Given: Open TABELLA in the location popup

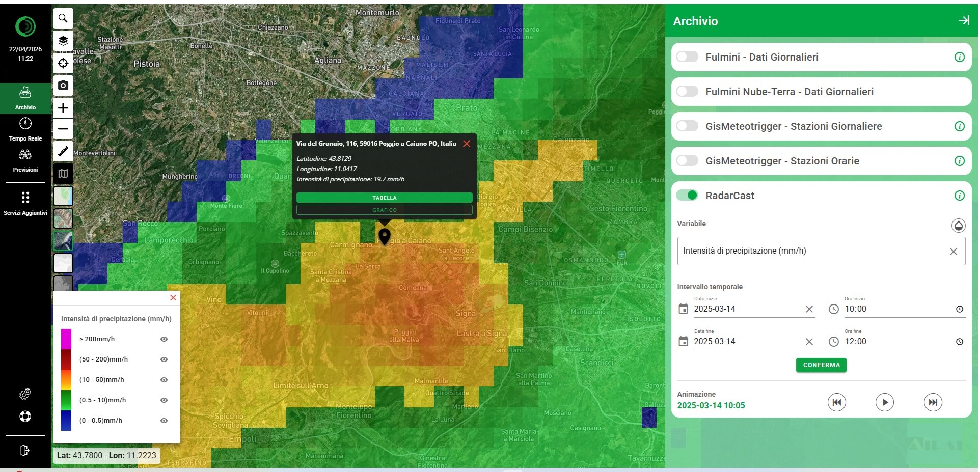Looking at the screenshot, I should pos(384,198).
